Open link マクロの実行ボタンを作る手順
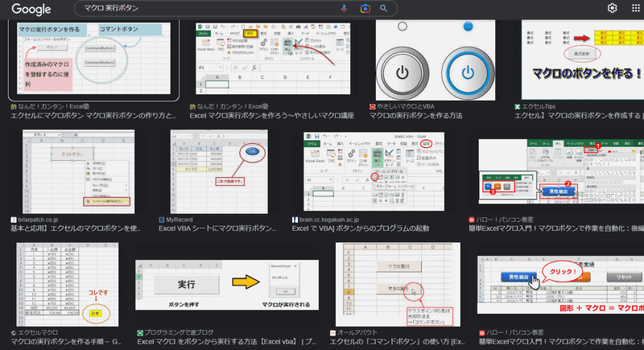Image resolution: width=644 pixels, height=350 pixels. click(66, 341)
